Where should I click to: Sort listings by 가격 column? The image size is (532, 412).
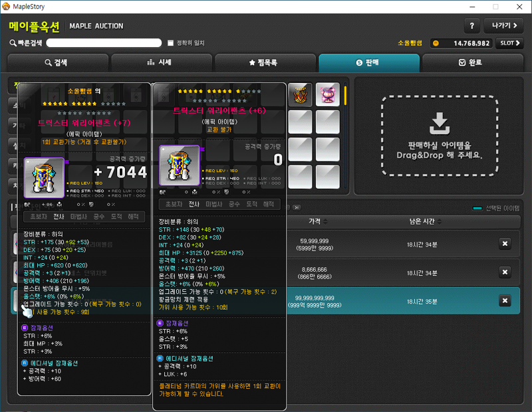(318, 221)
